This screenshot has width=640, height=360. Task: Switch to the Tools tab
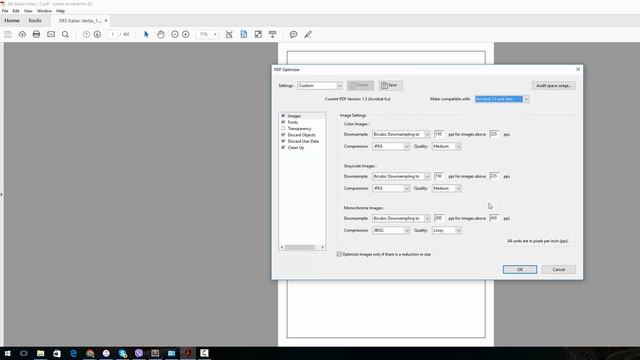click(x=35, y=20)
